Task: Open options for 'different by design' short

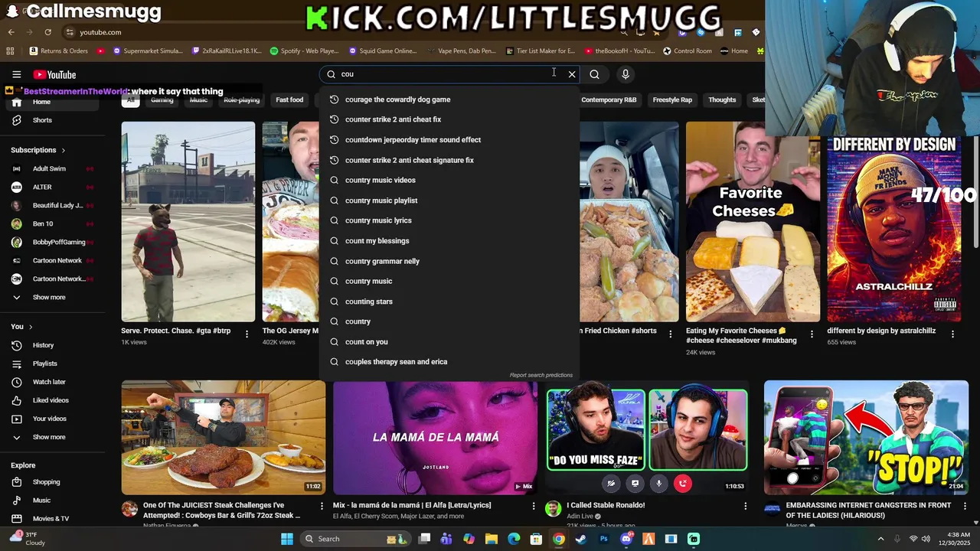Action: pyautogui.click(x=952, y=334)
